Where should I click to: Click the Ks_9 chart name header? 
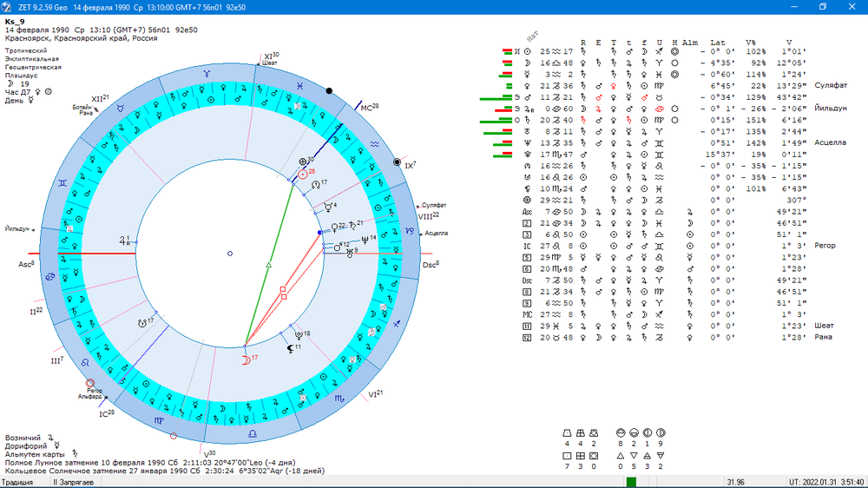[x=15, y=22]
